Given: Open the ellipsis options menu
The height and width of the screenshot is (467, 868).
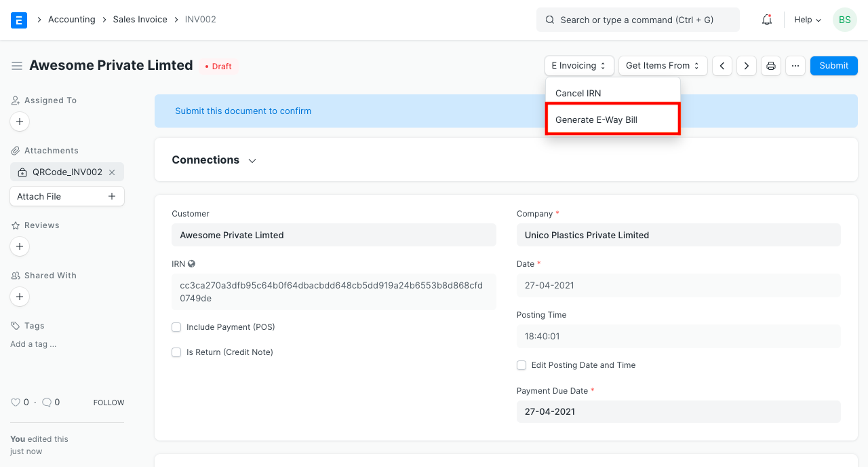Looking at the screenshot, I should (795, 65).
